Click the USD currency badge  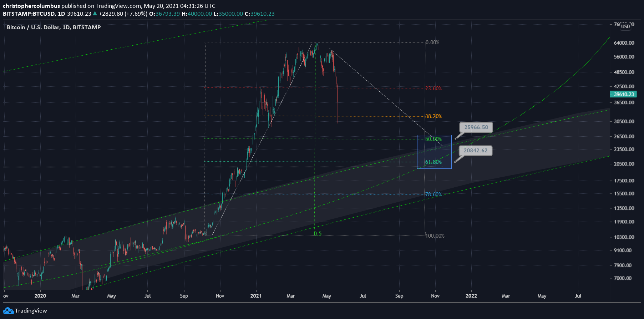click(x=625, y=26)
